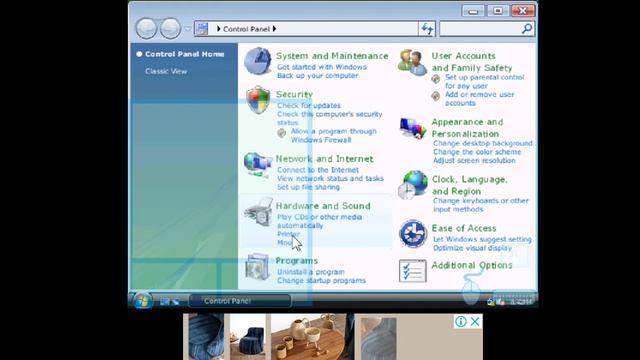Open the Programs box icon

[258, 267]
